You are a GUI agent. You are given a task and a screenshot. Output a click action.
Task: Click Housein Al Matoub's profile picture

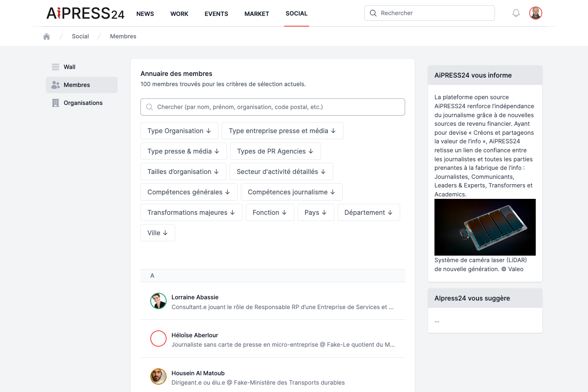[x=158, y=376]
